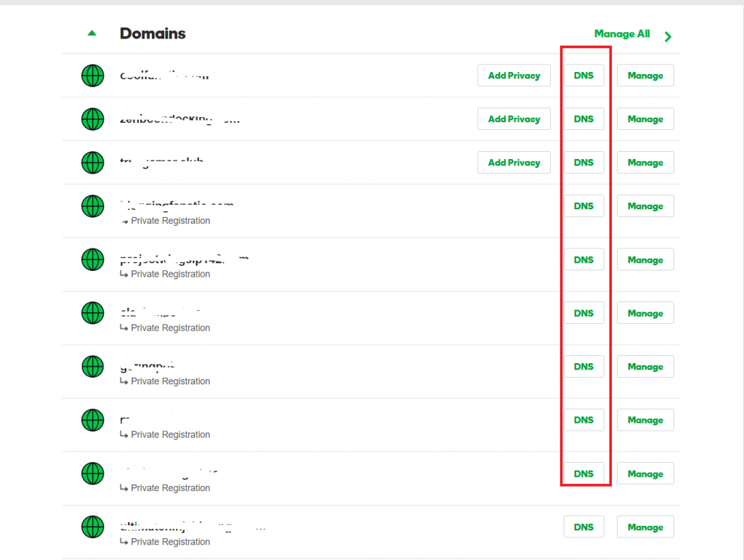Add Privacy to the first domain
Viewport: 744px width, 560px height.
tap(514, 76)
